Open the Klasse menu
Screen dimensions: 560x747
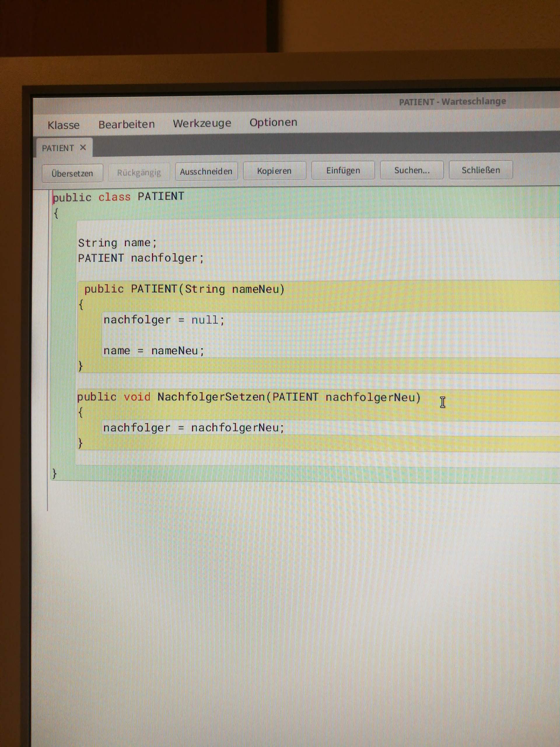64,125
